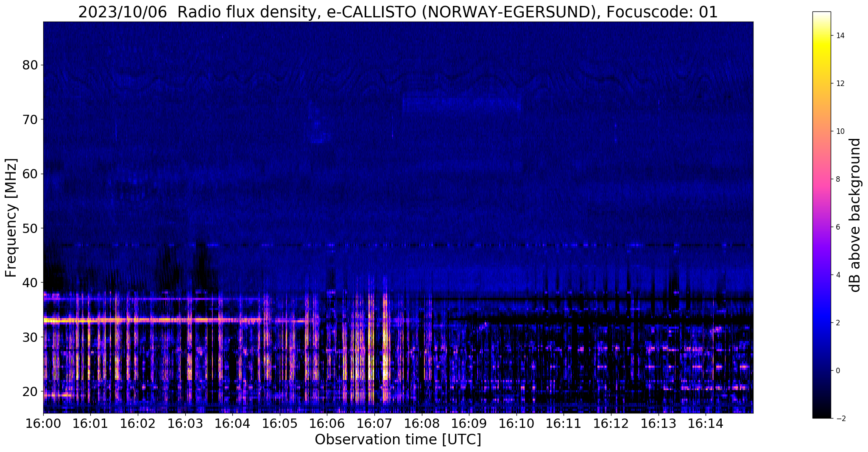Click the 16:14 time tick label

(706, 423)
